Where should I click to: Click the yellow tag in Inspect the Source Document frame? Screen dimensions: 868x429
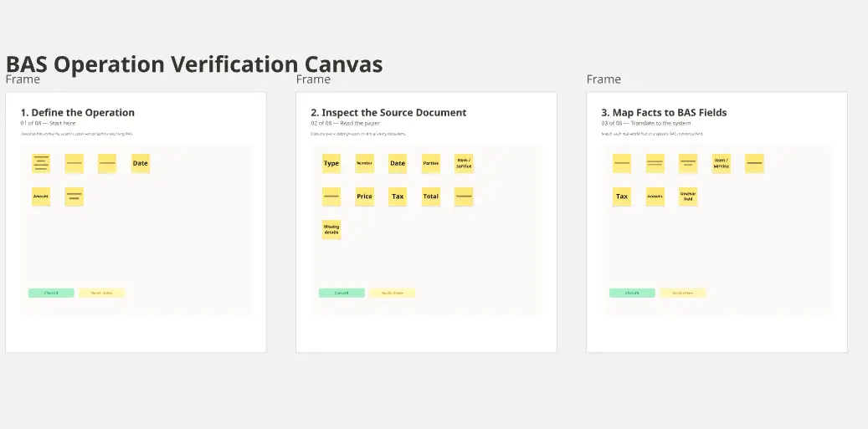[x=392, y=293]
